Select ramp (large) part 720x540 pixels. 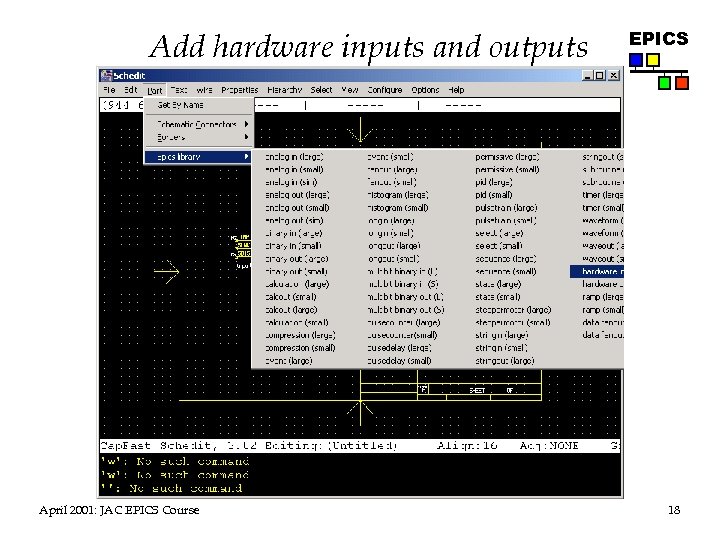602,297
